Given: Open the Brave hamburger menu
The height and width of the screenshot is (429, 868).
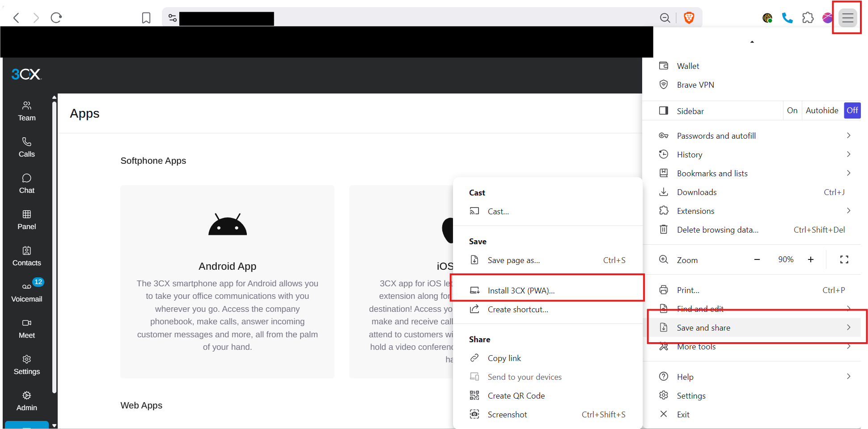Looking at the screenshot, I should pos(847,18).
